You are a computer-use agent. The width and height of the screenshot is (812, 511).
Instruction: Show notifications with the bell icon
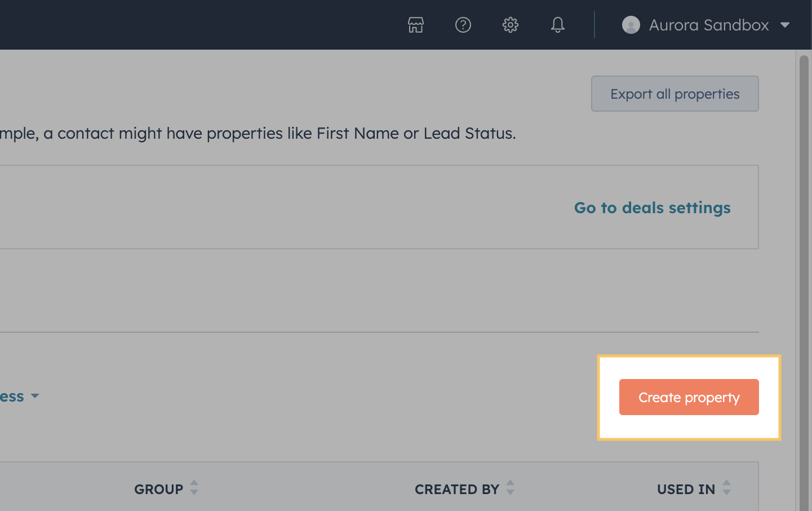point(558,25)
